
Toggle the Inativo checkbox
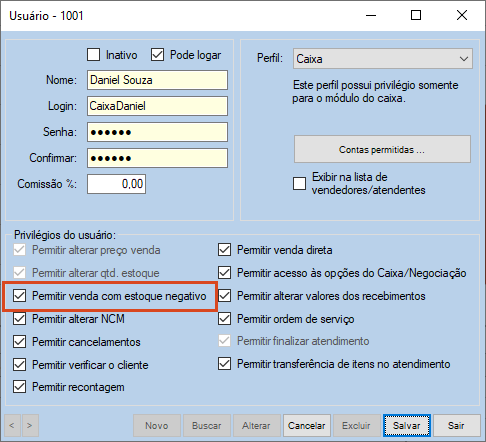tap(93, 55)
